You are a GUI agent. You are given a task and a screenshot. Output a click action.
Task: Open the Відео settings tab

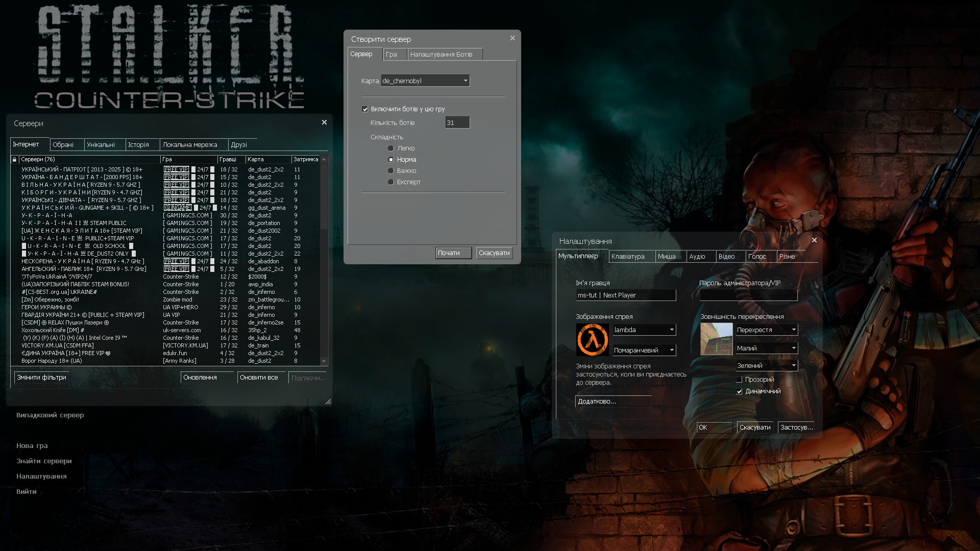730,257
